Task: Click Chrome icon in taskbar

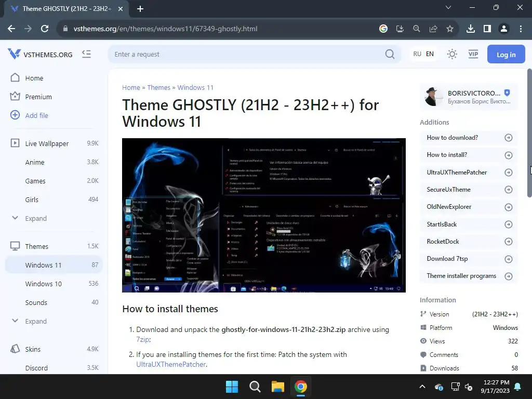Action: (x=301, y=387)
